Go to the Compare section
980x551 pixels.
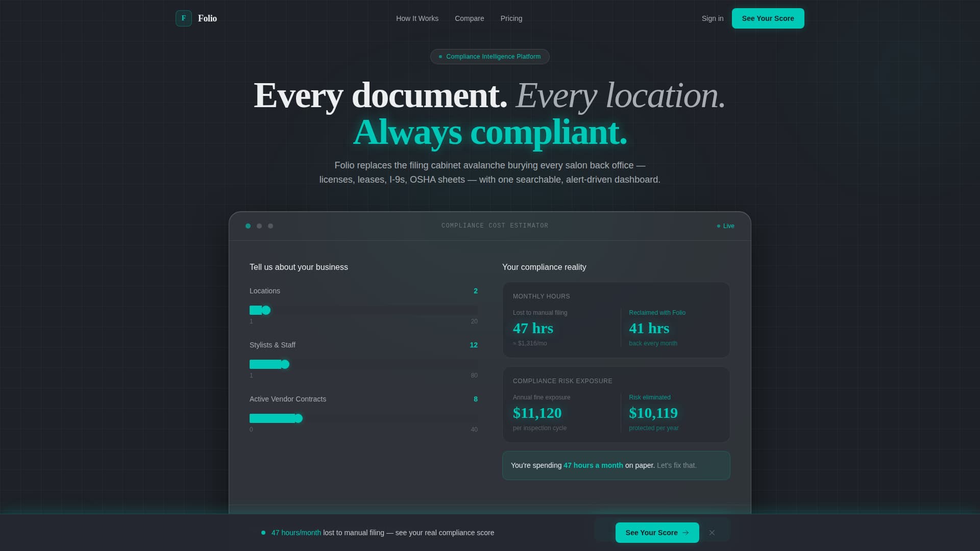[469, 18]
